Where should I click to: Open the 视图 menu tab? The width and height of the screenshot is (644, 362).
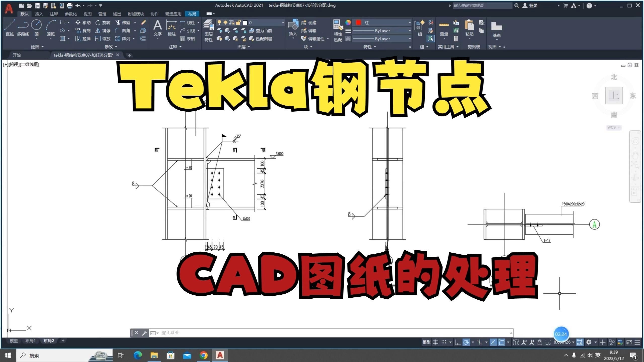87,14
